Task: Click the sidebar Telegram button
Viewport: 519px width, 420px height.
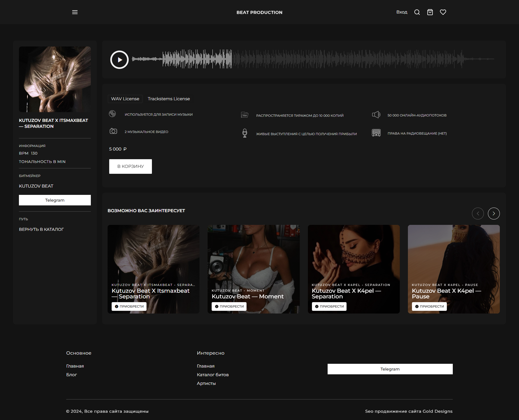Action: (x=55, y=200)
